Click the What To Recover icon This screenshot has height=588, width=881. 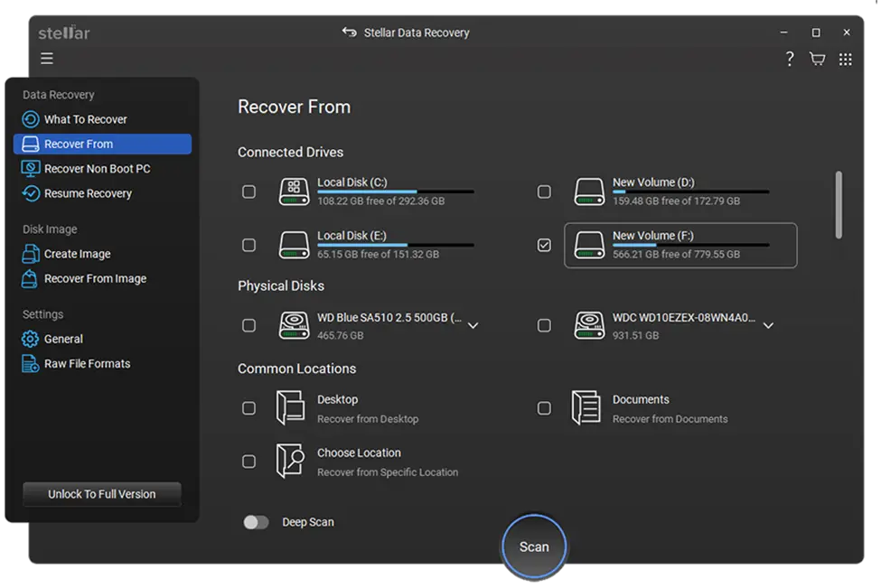(x=31, y=119)
